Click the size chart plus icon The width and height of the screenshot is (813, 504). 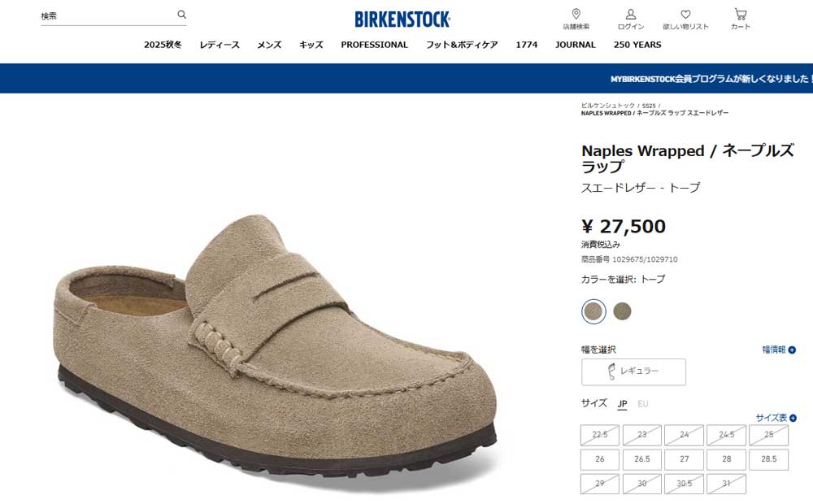click(x=793, y=418)
